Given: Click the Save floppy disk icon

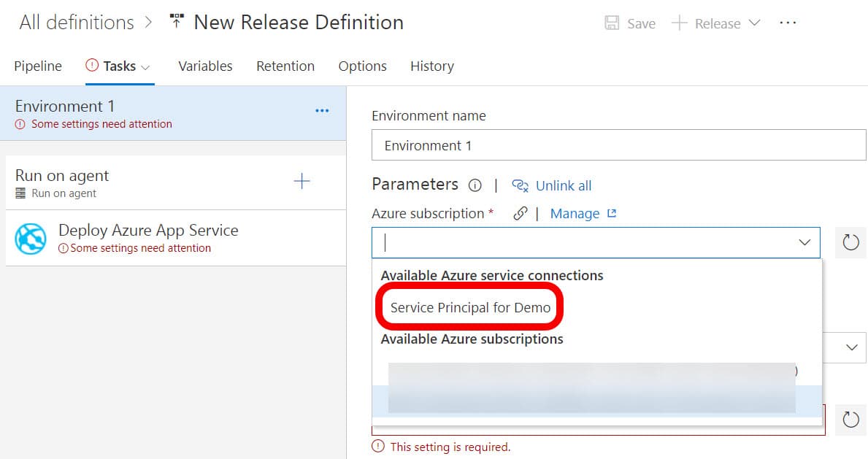Looking at the screenshot, I should coord(612,23).
